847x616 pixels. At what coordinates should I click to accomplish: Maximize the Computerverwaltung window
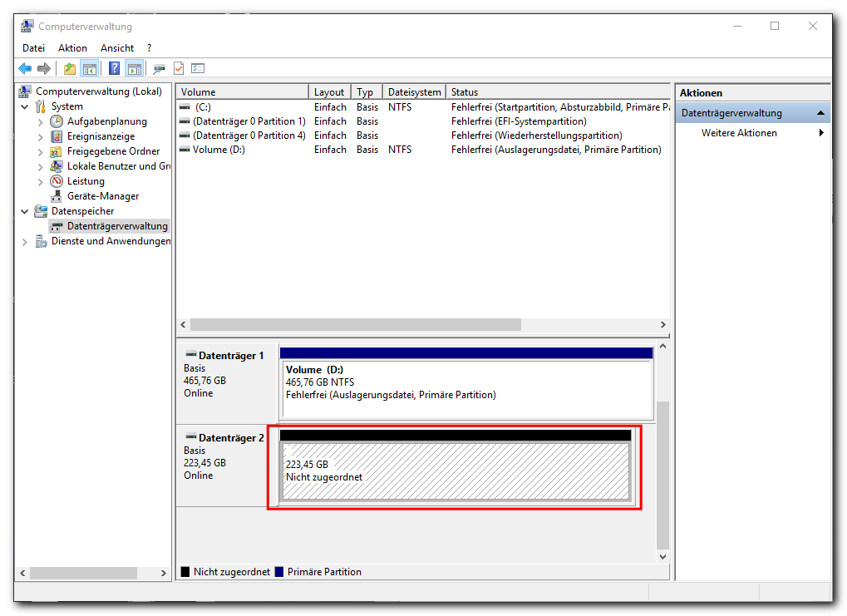tap(775, 26)
